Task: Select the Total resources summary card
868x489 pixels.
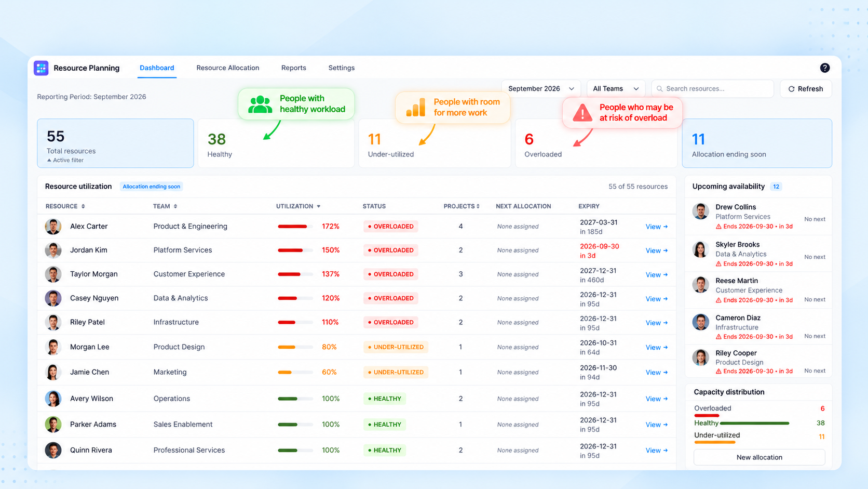Action: coord(115,143)
